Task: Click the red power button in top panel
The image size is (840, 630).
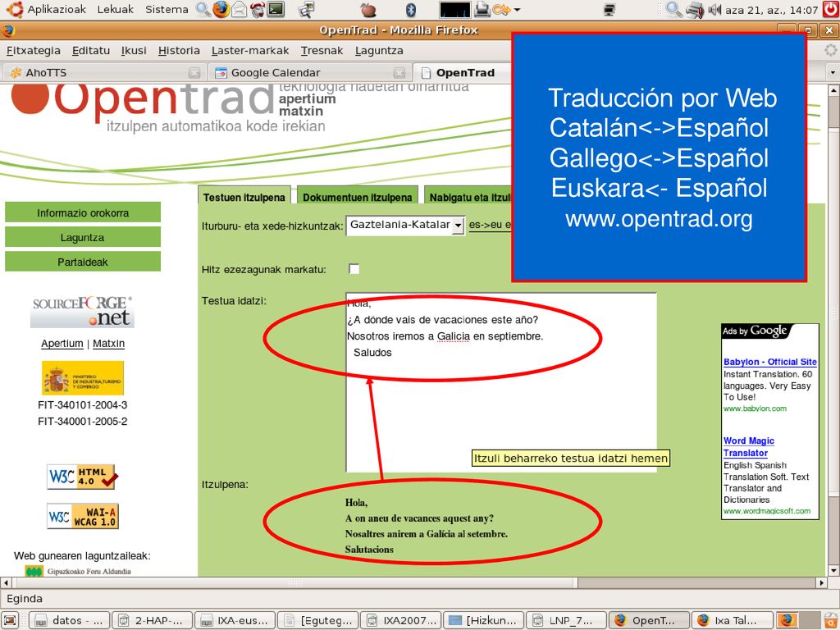Action: [830, 9]
